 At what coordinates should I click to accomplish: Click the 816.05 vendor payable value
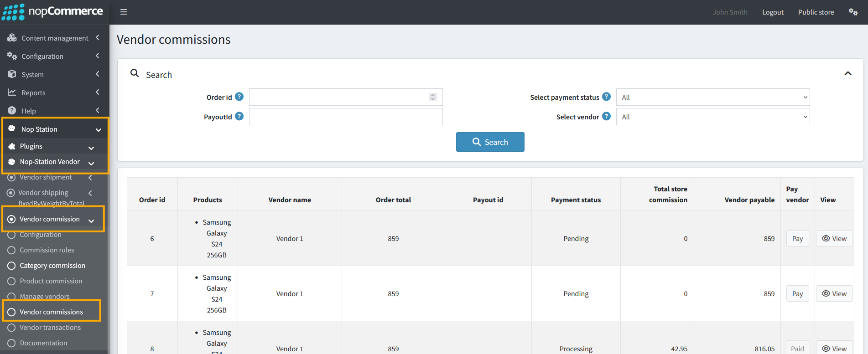pos(764,349)
